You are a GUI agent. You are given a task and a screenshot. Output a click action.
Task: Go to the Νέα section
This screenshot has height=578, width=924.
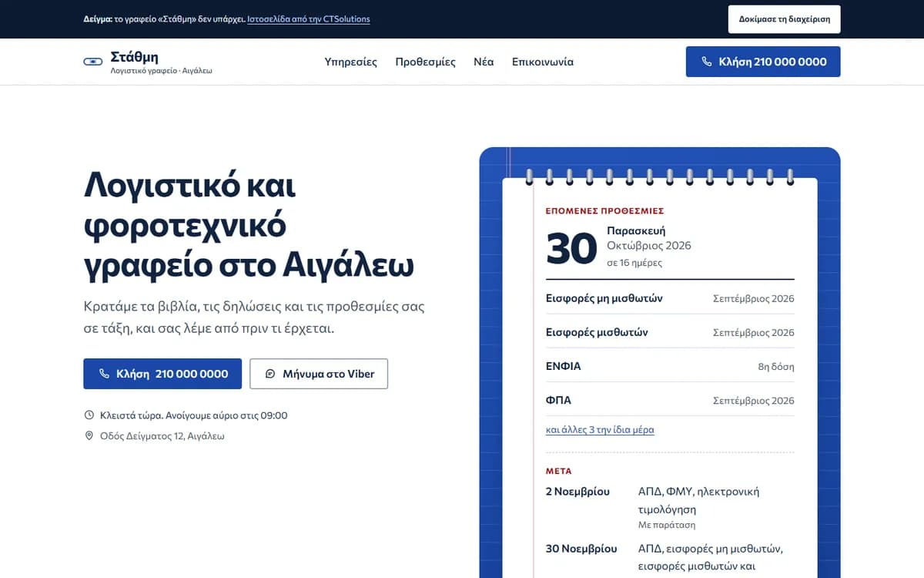click(484, 62)
